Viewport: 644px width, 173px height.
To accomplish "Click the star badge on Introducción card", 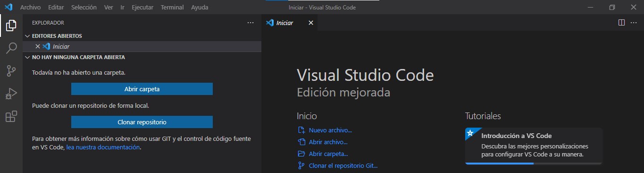I will (470, 133).
